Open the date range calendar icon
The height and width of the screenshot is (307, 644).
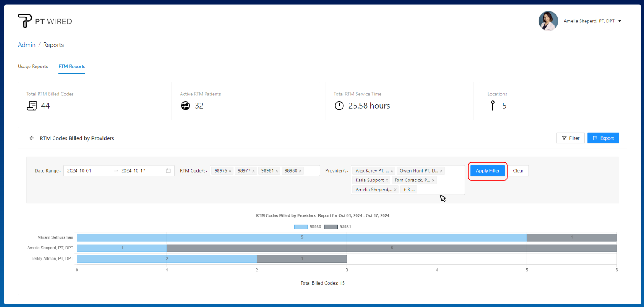click(168, 171)
